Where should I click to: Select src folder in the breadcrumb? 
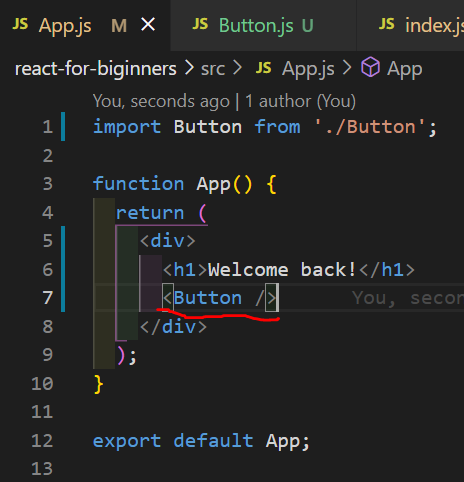point(213,69)
